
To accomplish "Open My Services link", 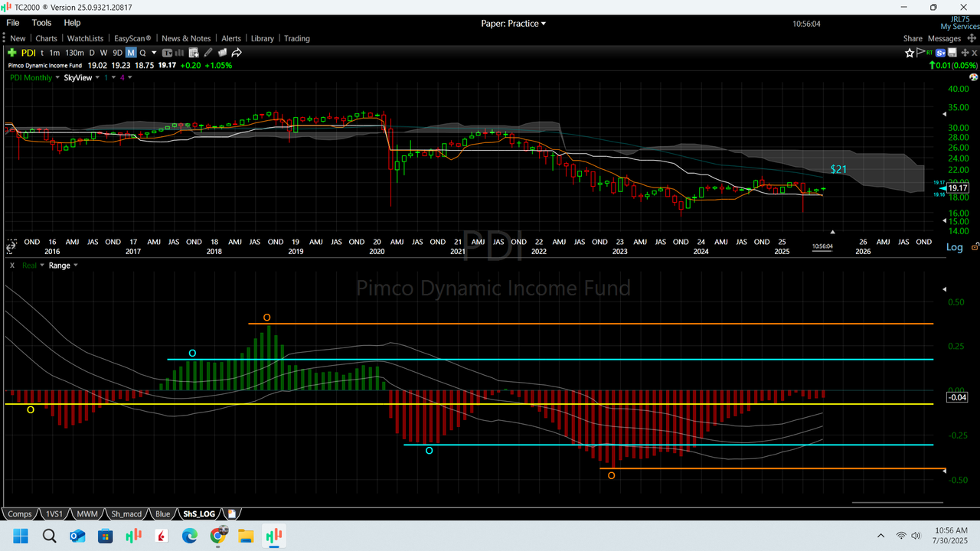I will pyautogui.click(x=960, y=27).
